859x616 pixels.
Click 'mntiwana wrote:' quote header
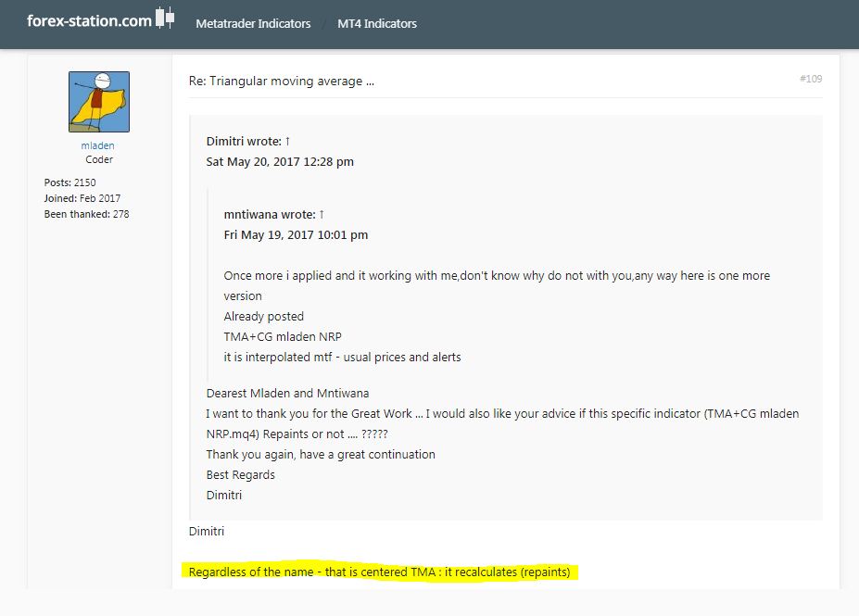click(x=270, y=215)
